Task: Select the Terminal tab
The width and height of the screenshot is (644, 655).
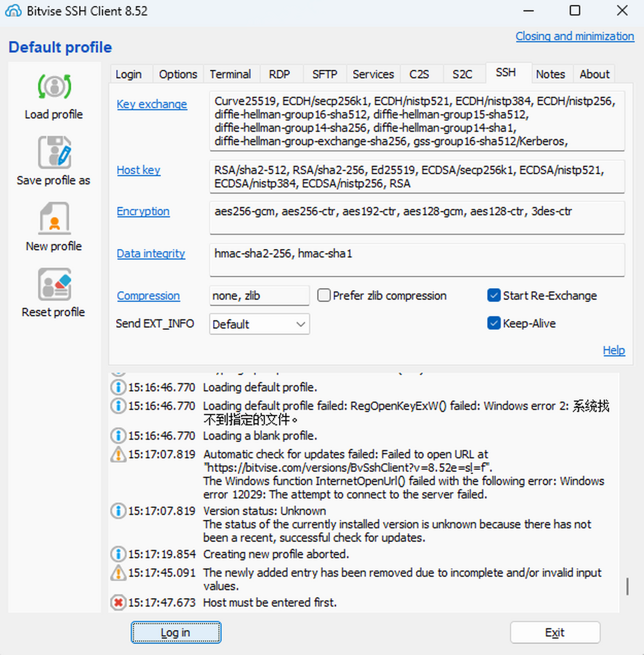Action: (x=230, y=74)
